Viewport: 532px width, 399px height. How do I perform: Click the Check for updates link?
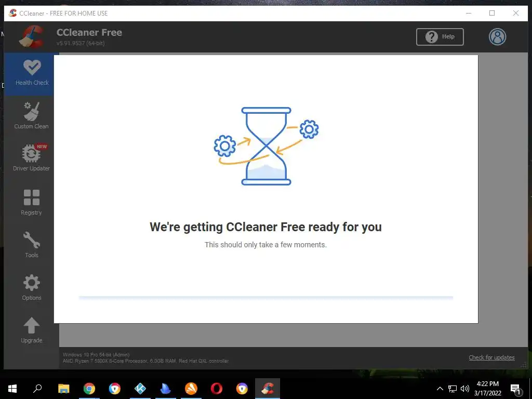pyautogui.click(x=491, y=357)
